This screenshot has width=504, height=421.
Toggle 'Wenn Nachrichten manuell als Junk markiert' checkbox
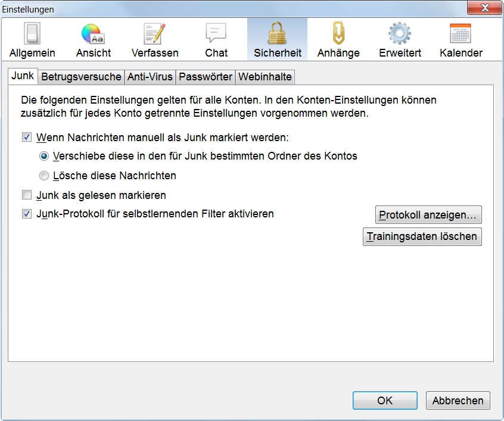tap(27, 138)
